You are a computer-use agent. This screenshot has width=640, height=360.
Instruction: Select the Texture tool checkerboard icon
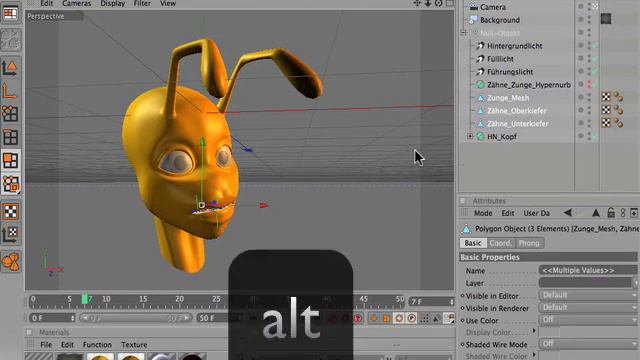pyautogui.click(x=11, y=211)
